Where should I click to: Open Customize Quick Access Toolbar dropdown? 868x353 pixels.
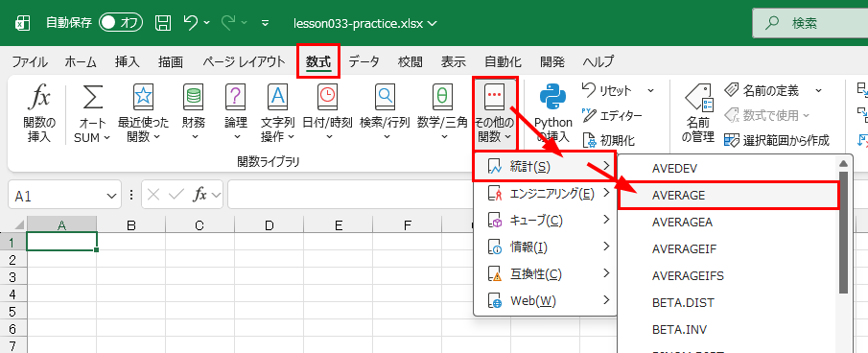(265, 23)
